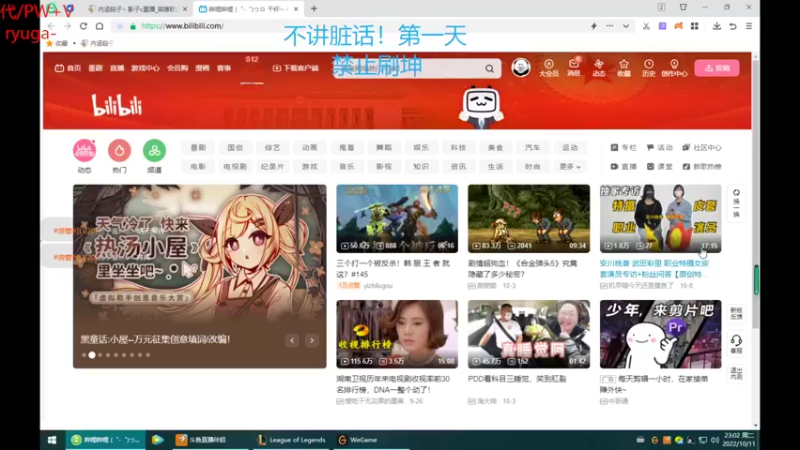The width and height of the screenshot is (800, 450).
Task: Click the bilibili logo
Action: (117, 106)
